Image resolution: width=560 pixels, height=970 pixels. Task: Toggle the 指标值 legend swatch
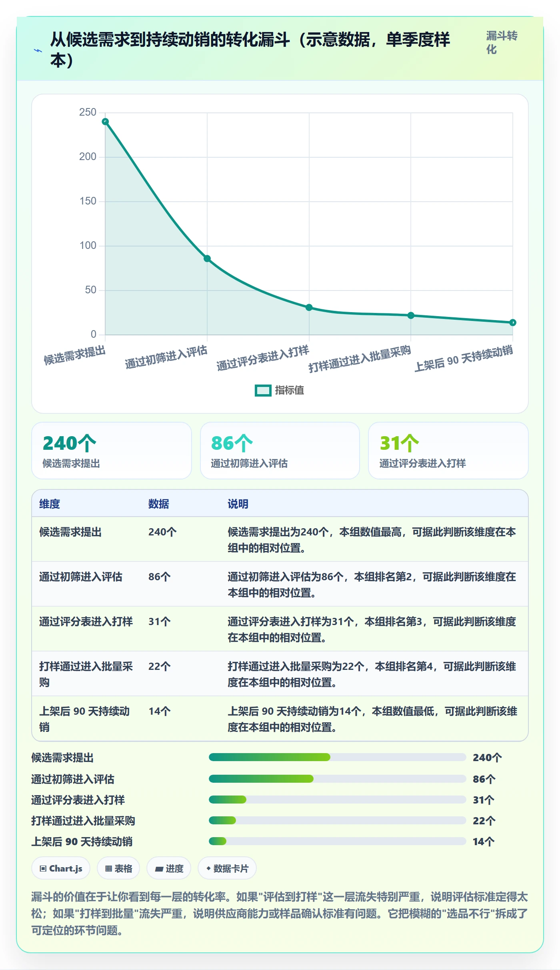pyautogui.click(x=263, y=390)
